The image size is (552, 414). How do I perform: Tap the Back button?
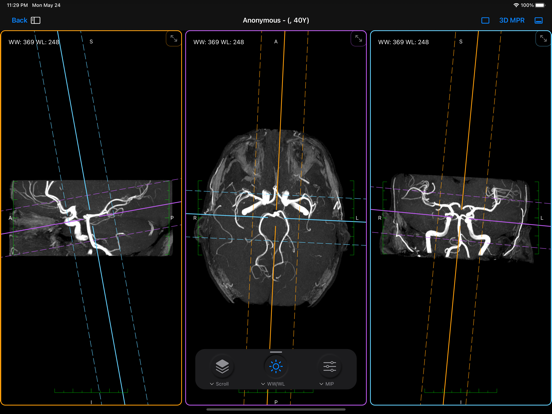[19, 20]
